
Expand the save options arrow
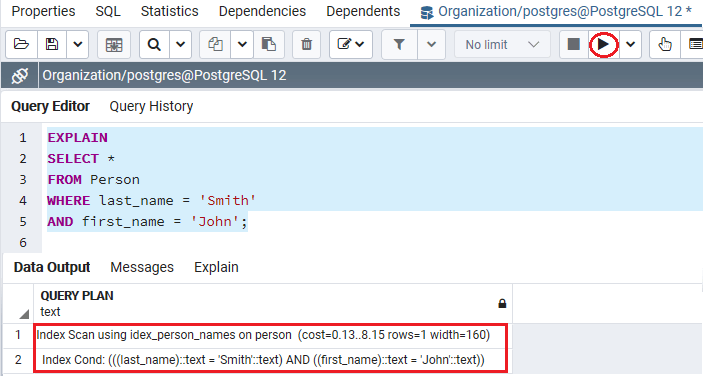[78, 44]
